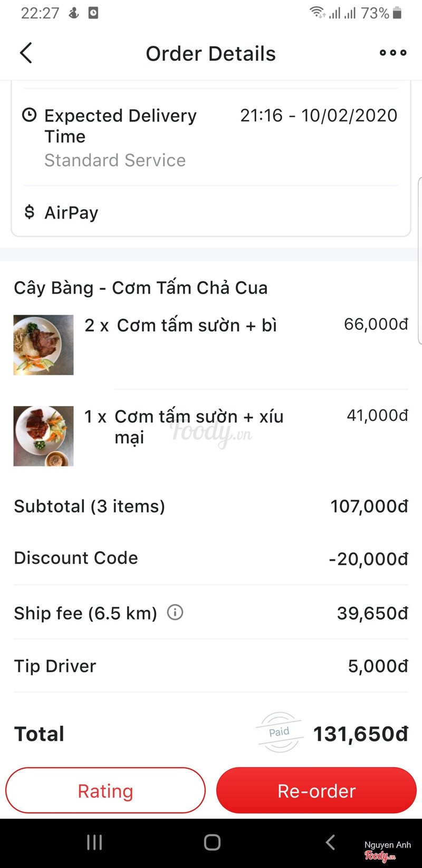
Task: Select the Cơm tấm sườn + bì item name
Action: [196, 325]
